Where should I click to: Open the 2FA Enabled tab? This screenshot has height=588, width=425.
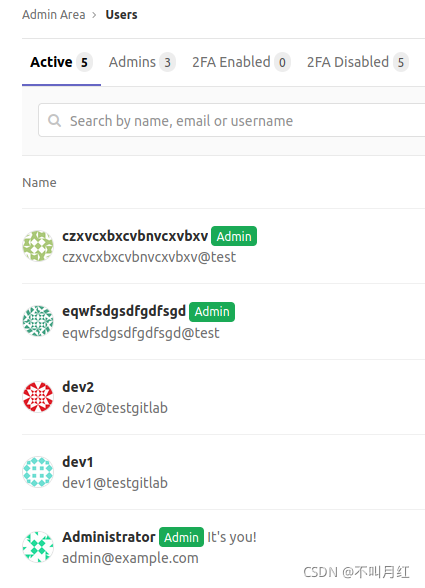click(241, 62)
